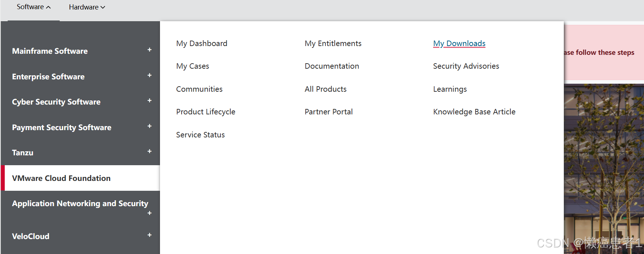Viewport: 644px width, 254px height.
Task: Select Payment Security Software category
Action: point(62,128)
